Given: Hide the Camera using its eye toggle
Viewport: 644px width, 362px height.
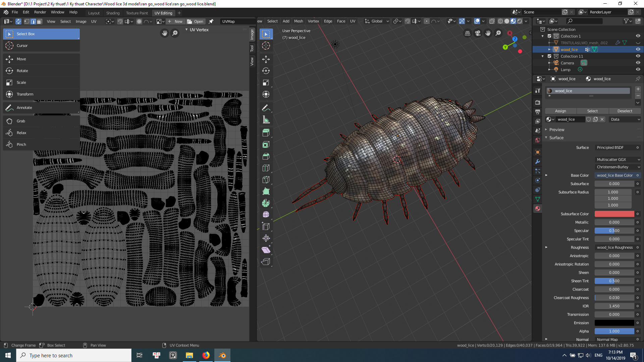Looking at the screenshot, I should [x=638, y=63].
